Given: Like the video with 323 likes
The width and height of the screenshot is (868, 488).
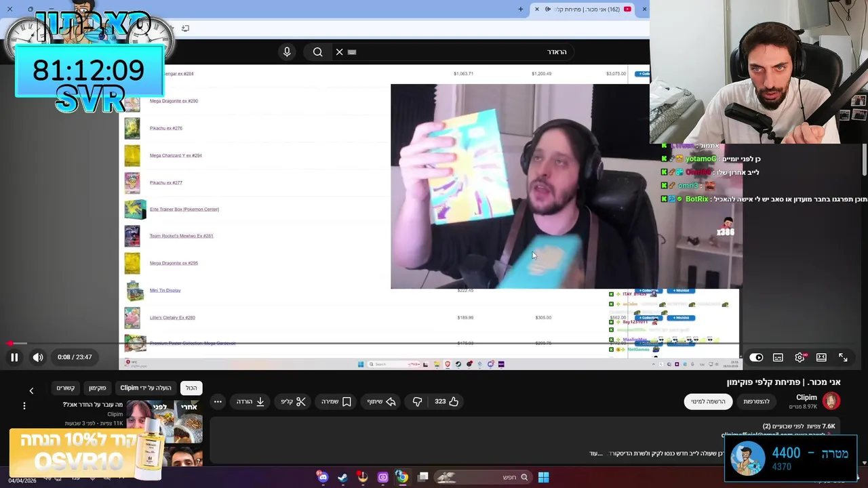Looking at the screenshot, I should pos(447,401).
